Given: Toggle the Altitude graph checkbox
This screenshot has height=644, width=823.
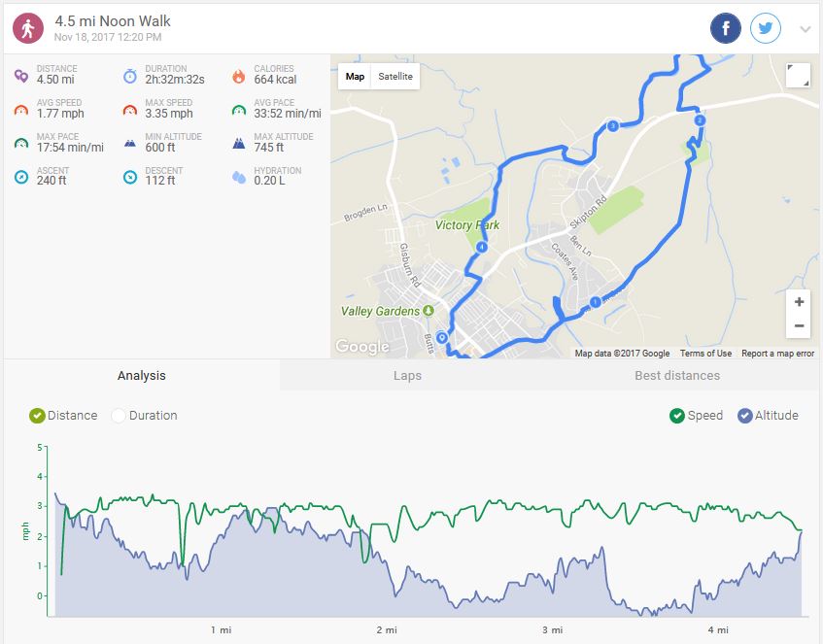Looking at the screenshot, I should [x=745, y=416].
